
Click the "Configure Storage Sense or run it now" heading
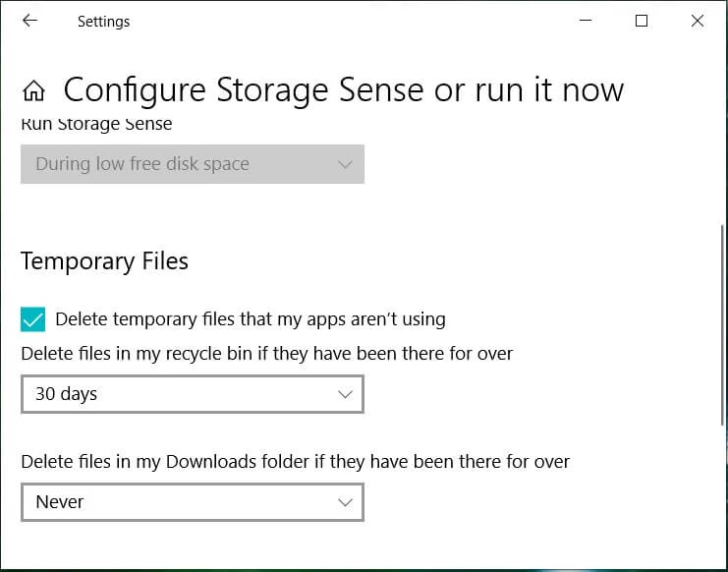pyautogui.click(x=343, y=90)
